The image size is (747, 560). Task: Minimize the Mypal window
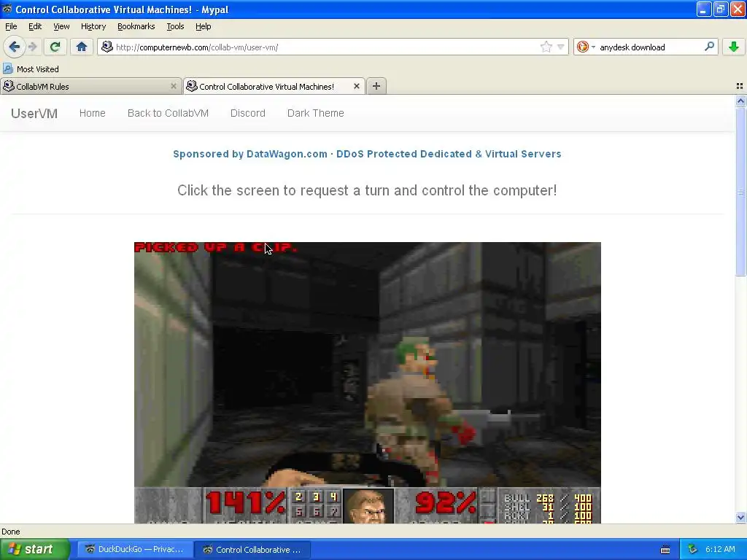pyautogui.click(x=704, y=9)
